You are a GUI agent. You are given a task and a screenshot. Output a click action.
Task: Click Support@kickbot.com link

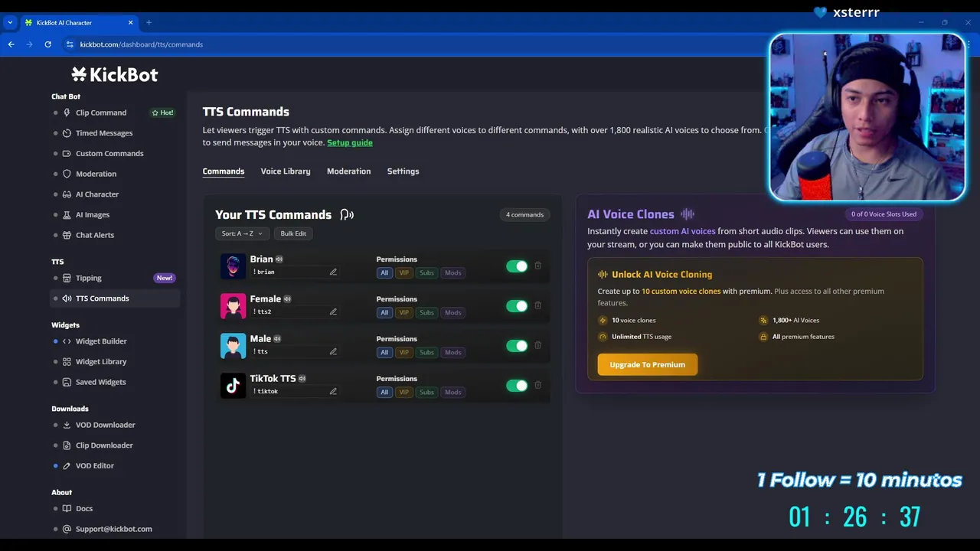114,529
